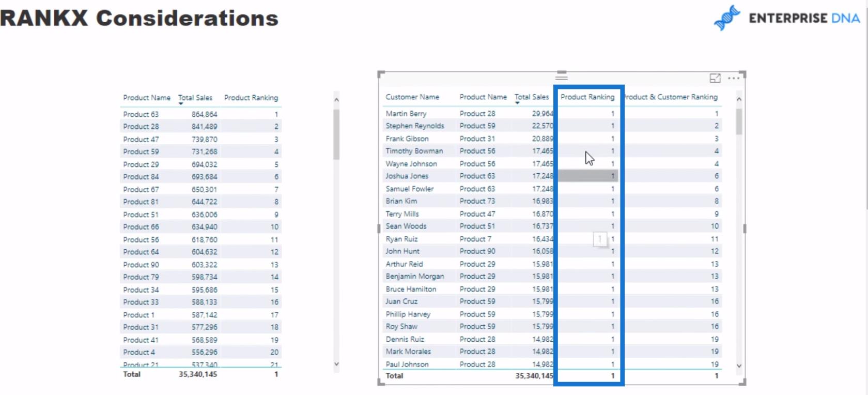868x395 pixels.
Task: Click right table scrollbar down arrow
Action: [739, 366]
